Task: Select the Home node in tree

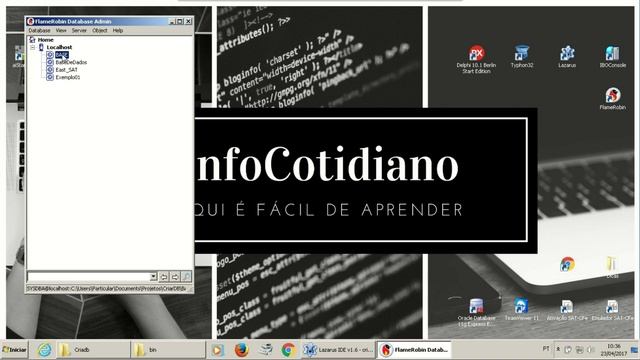Action: 46,40
